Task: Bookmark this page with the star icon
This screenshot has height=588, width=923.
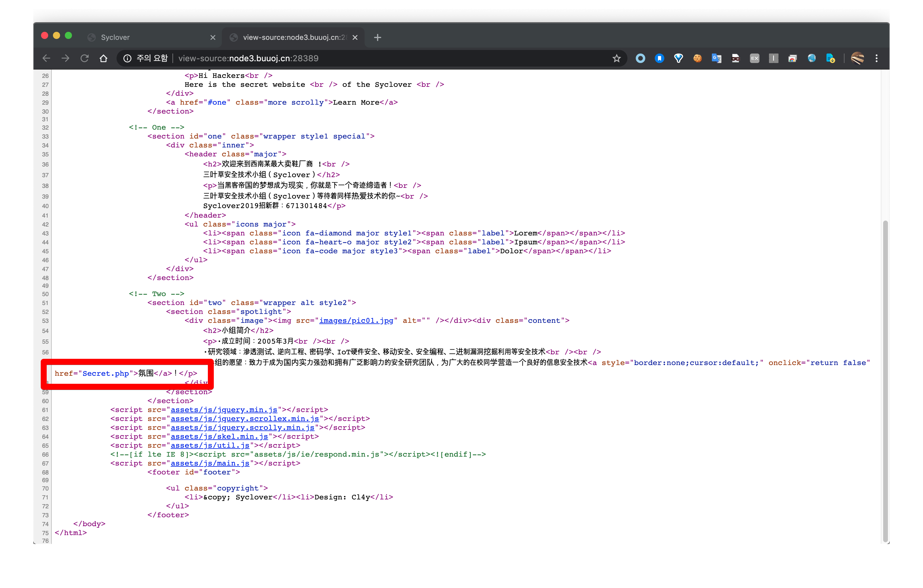Action: pos(616,58)
